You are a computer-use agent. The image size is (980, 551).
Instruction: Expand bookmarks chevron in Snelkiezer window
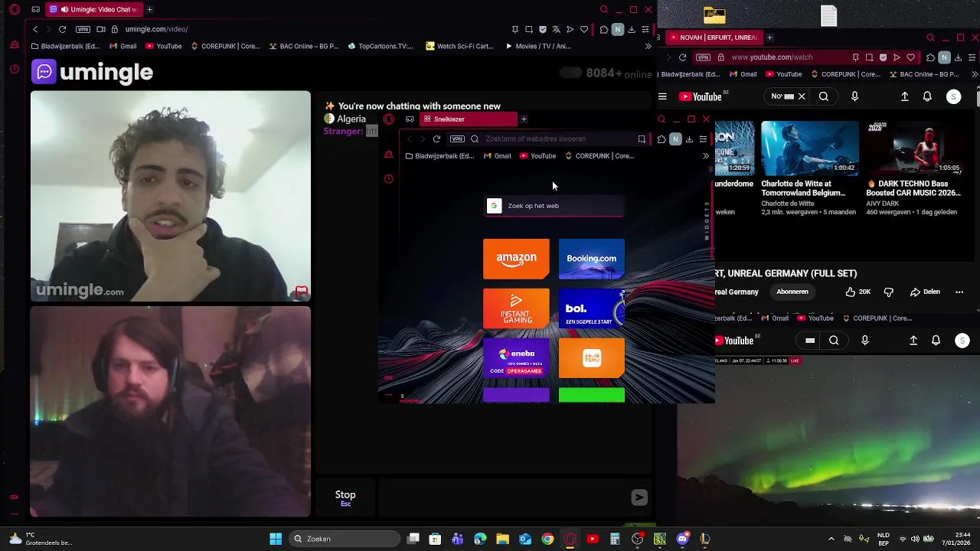(705, 156)
